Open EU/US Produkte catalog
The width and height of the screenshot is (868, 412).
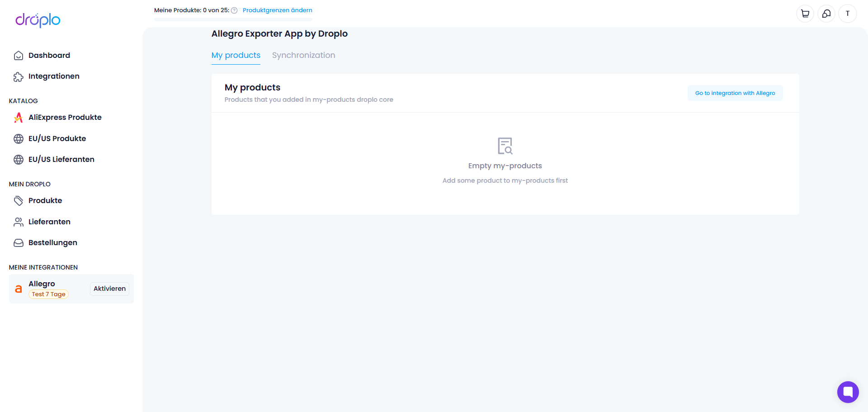[x=57, y=138]
